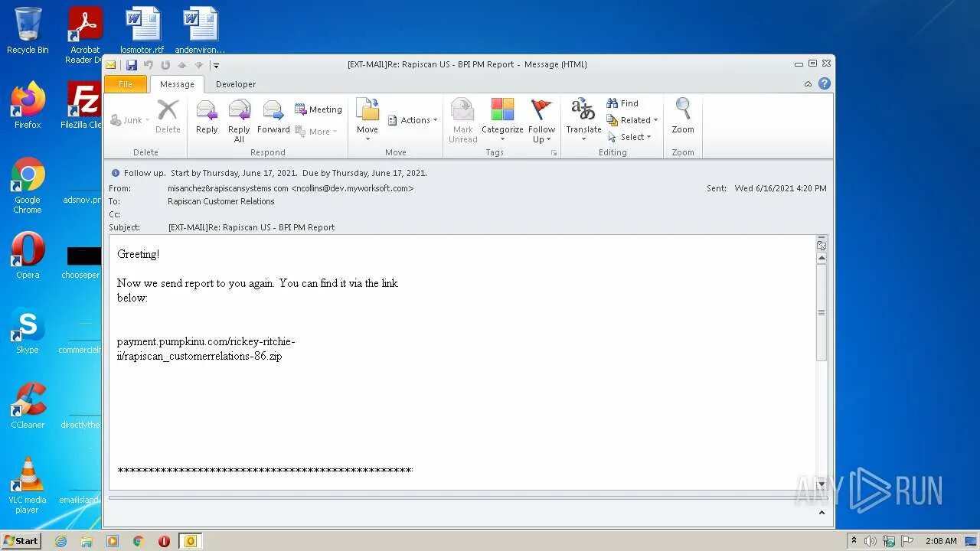Click the payment.pumpkinu.com zip link
Image resolution: width=980 pixels, height=551 pixels.
tap(206, 348)
